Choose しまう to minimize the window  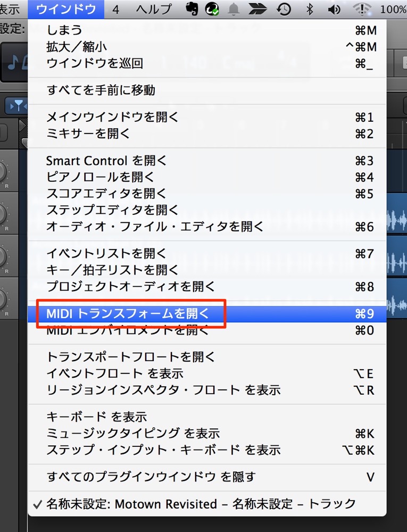pyautogui.click(x=207, y=30)
